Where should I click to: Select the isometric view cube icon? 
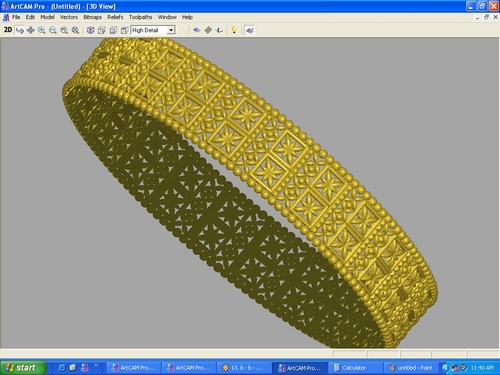coord(90,30)
